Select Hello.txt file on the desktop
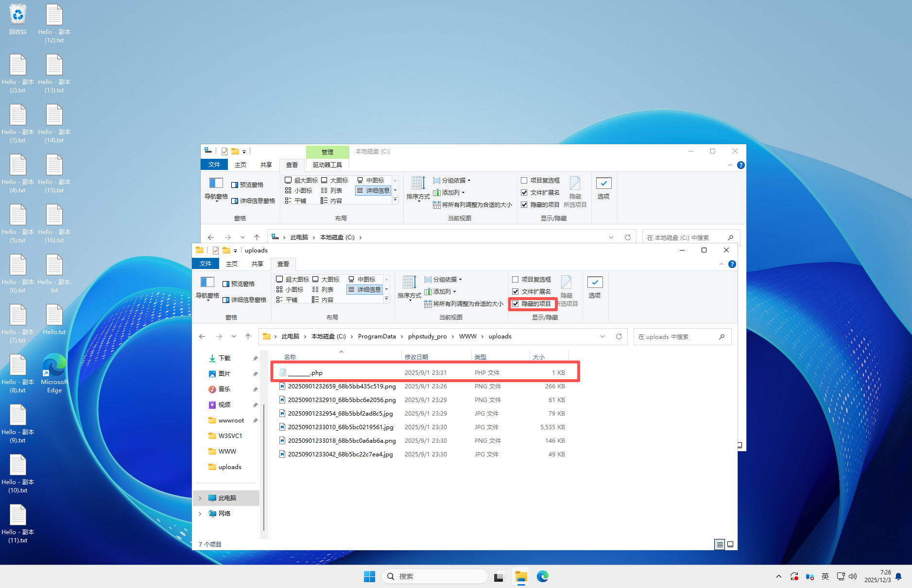Viewport: 912px width, 588px height. click(54, 319)
